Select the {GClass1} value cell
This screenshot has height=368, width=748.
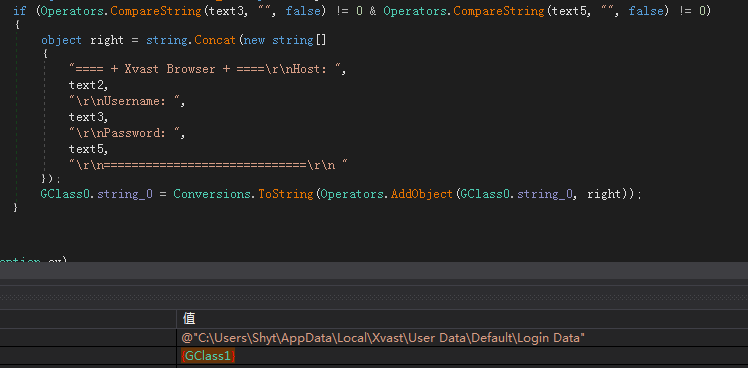[208, 356]
